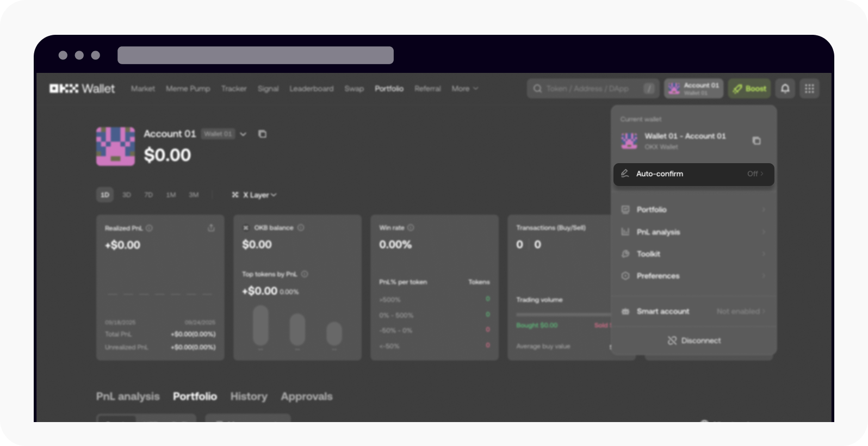Click the X Layer network icon
The image size is (868, 446).
235,195
